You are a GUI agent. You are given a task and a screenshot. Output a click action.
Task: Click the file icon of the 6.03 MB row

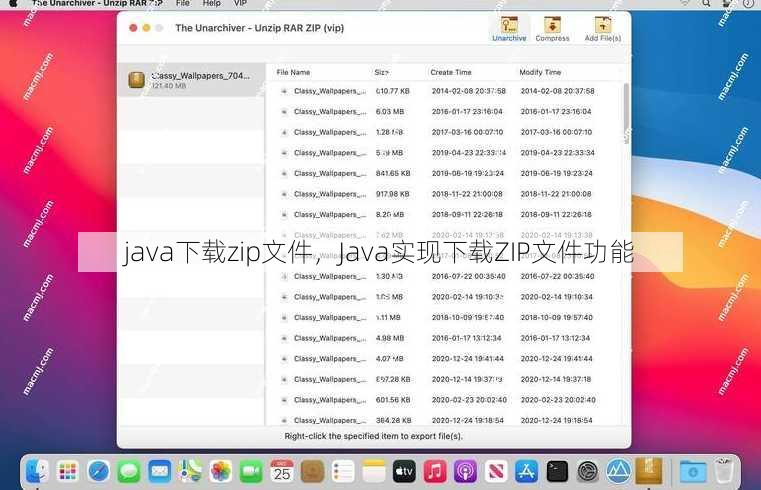point(284,112)
